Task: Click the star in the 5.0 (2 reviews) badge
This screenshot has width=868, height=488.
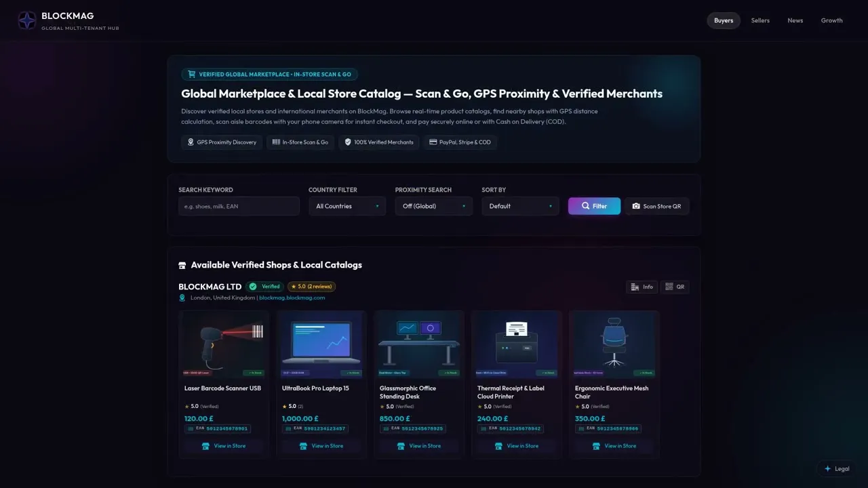Action: (x=294, y=287)
